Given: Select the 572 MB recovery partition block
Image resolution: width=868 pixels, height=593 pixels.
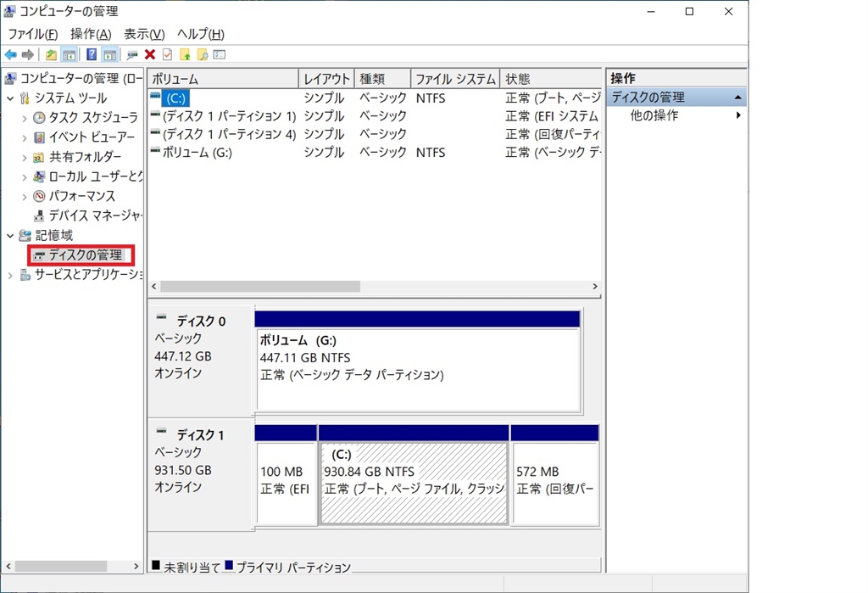Looking at the screenshot, I should click(x=555, y=482).
